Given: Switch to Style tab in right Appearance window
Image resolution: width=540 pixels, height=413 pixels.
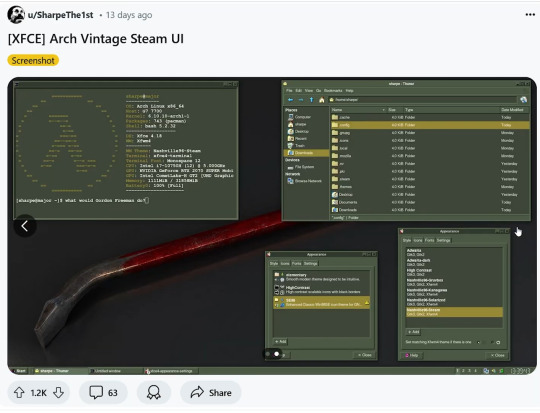Looking at the screenshot, I should point(407,240).
